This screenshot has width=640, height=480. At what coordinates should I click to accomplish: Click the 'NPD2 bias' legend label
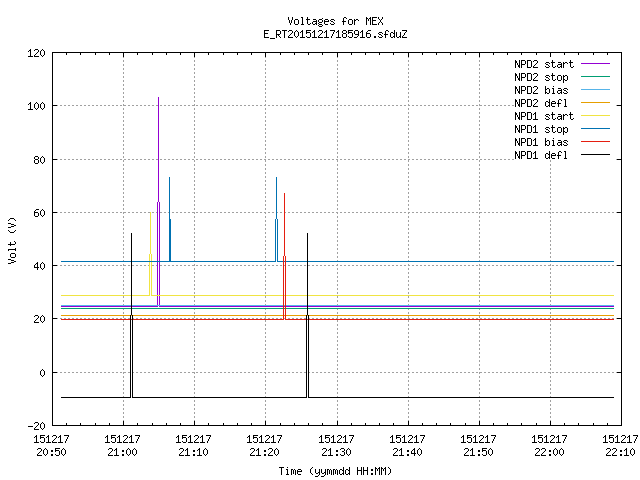pos(541,90)
